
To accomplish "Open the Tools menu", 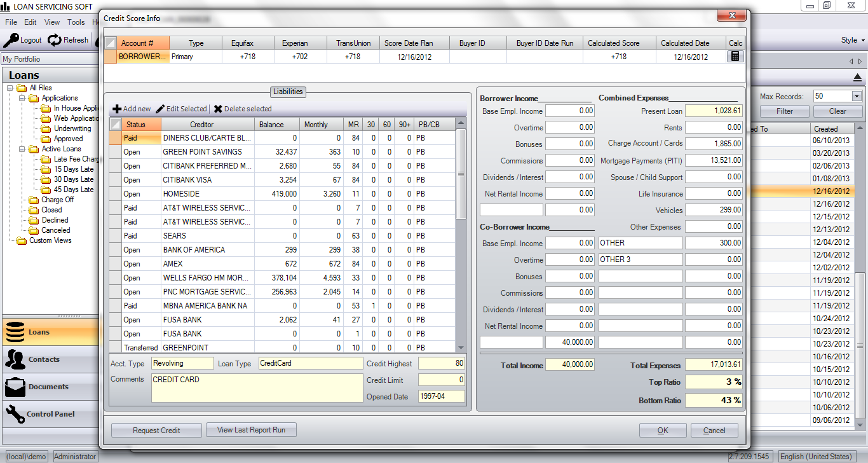I will pos(76,22).
